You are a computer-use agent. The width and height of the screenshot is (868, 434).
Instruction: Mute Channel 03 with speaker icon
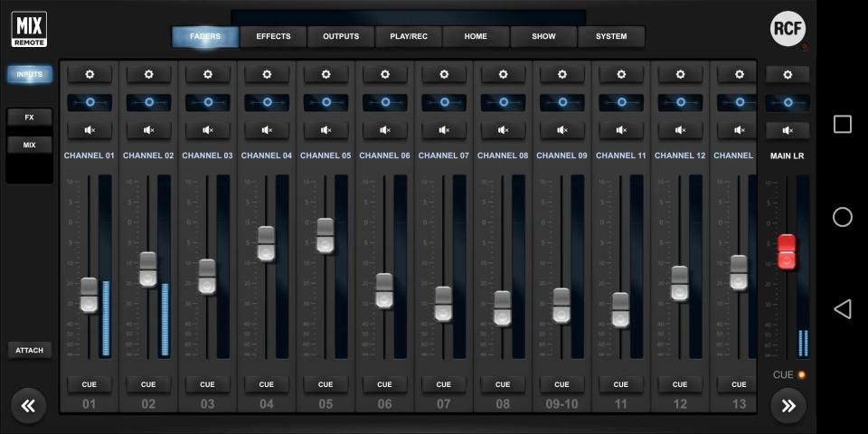tap(207, 130)
